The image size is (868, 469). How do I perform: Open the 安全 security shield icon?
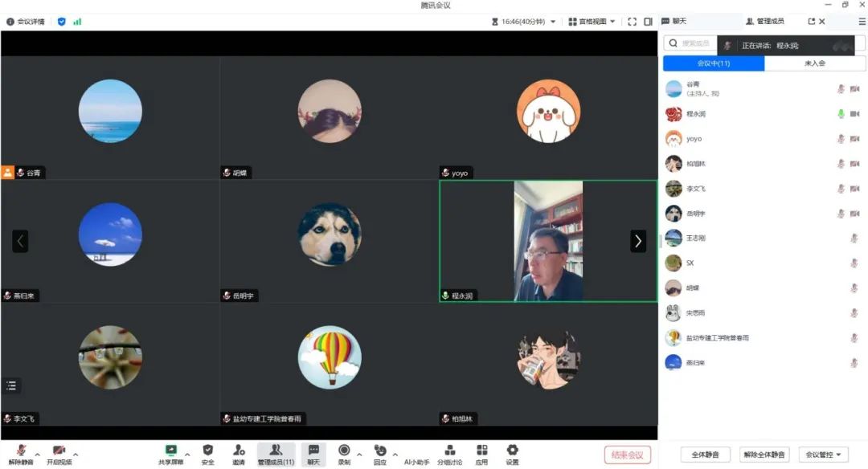tap(208, 451)
